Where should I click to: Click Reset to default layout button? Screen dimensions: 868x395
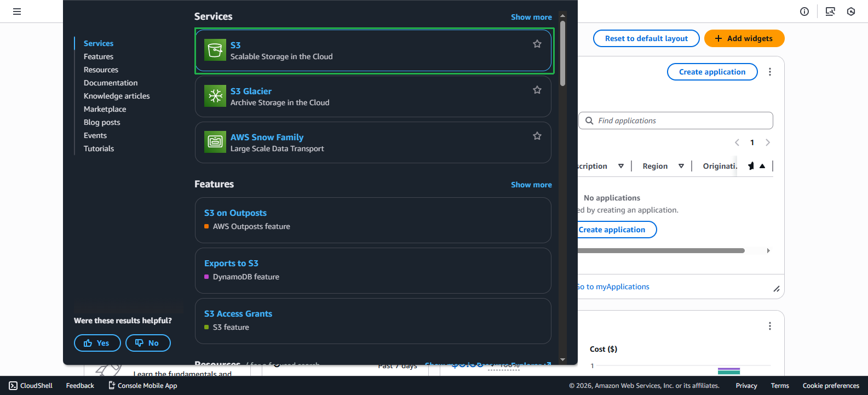pyautogui.click(x=646, y=38)
